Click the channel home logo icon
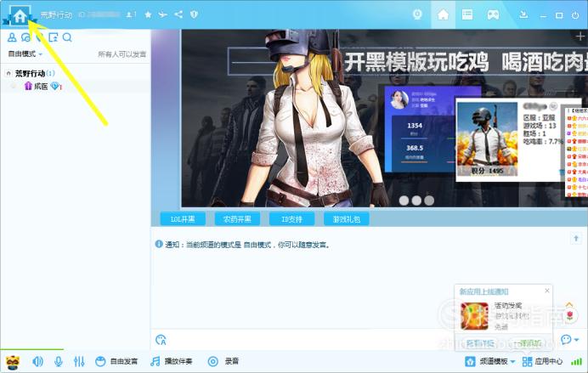588x373 pixels. tap(20, 15)
